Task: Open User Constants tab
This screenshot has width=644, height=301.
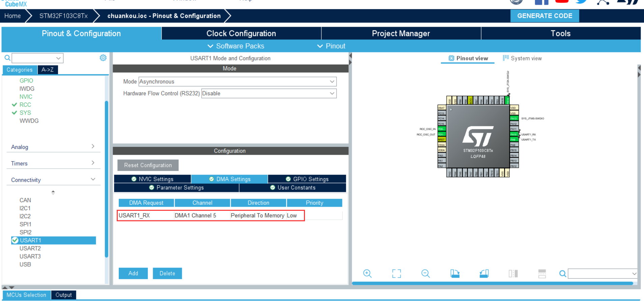Action: (x=293, y=187)
